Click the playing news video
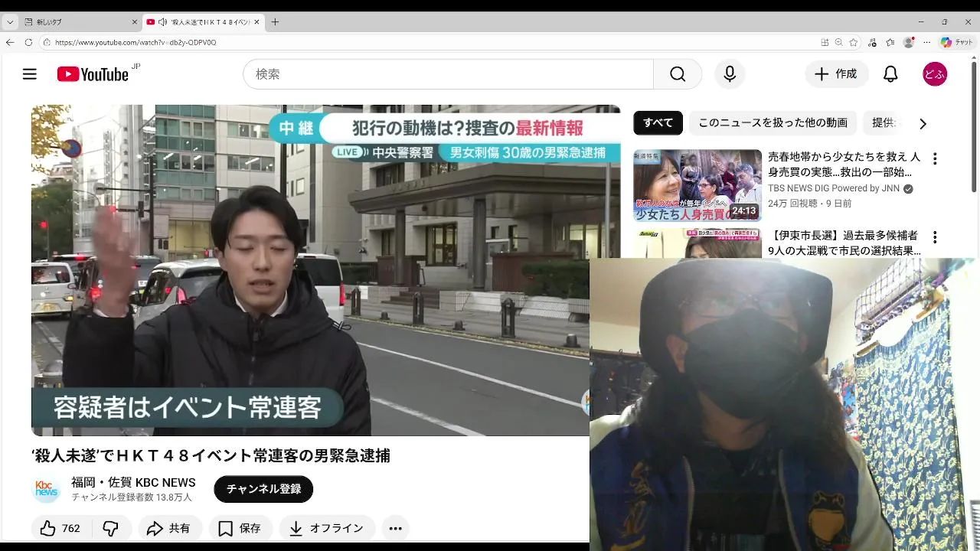This screenshot has height=551, width=980. coord(325,270)
